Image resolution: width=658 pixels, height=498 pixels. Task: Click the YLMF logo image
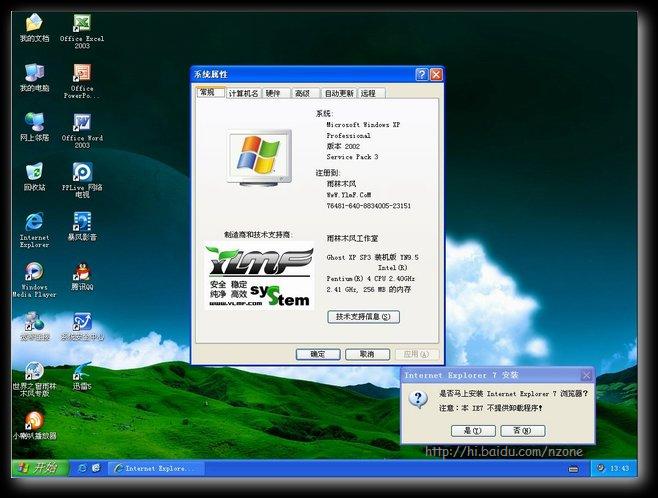[x=259, y=276]
